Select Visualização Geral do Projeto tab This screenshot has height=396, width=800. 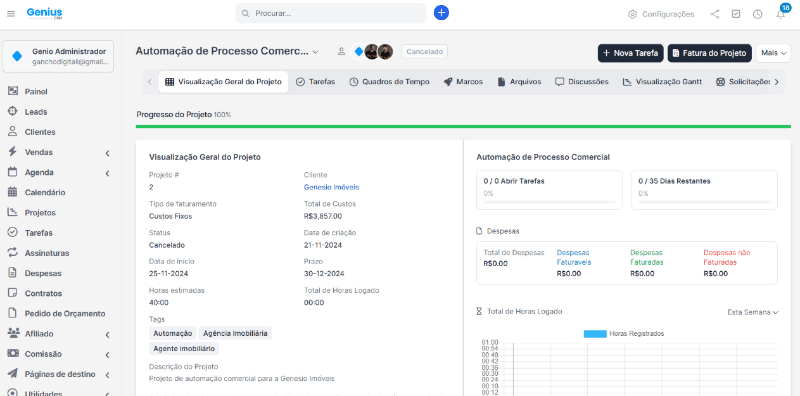point(223,82)
